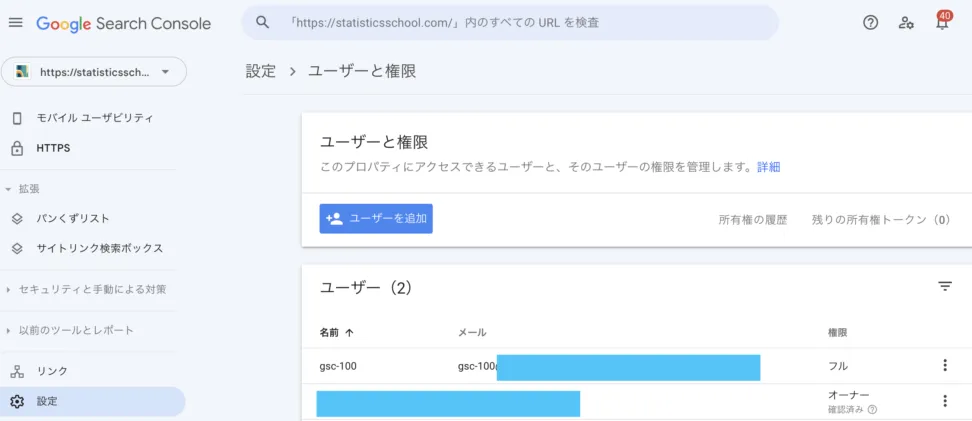Image resolution: width=972 pixels, height=421 pixels.
Task: Click the パンくずリスト layers icon
Action: point(17,218)
